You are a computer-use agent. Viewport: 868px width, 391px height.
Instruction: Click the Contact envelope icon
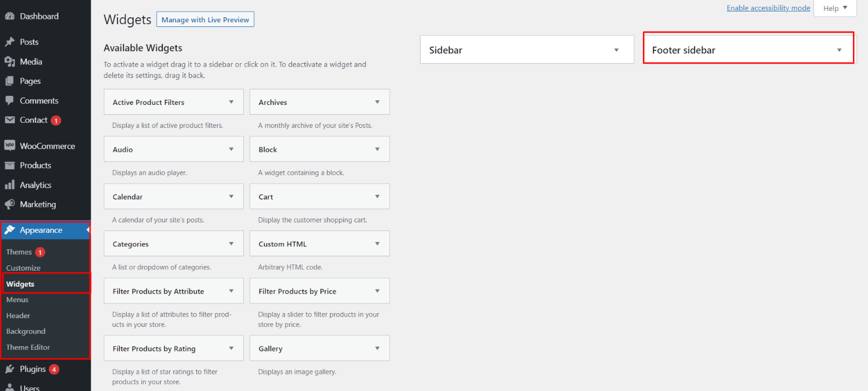[x=10, y=120]
